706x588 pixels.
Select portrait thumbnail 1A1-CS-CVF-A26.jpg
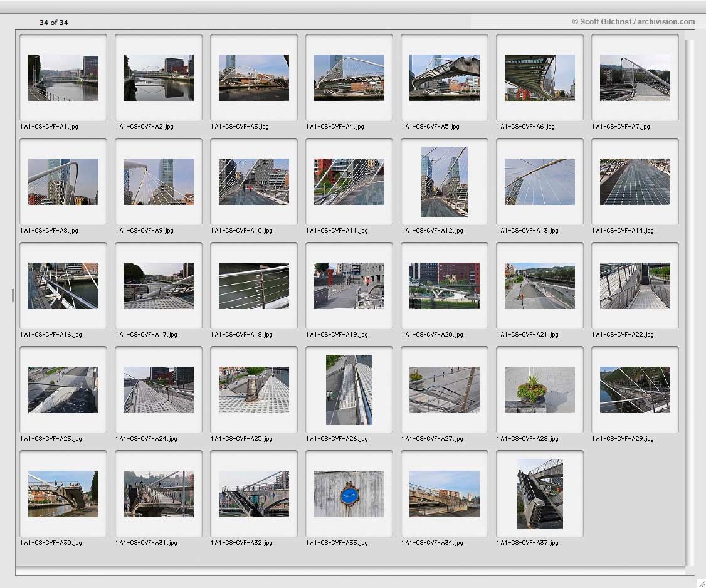coord(349,389)
